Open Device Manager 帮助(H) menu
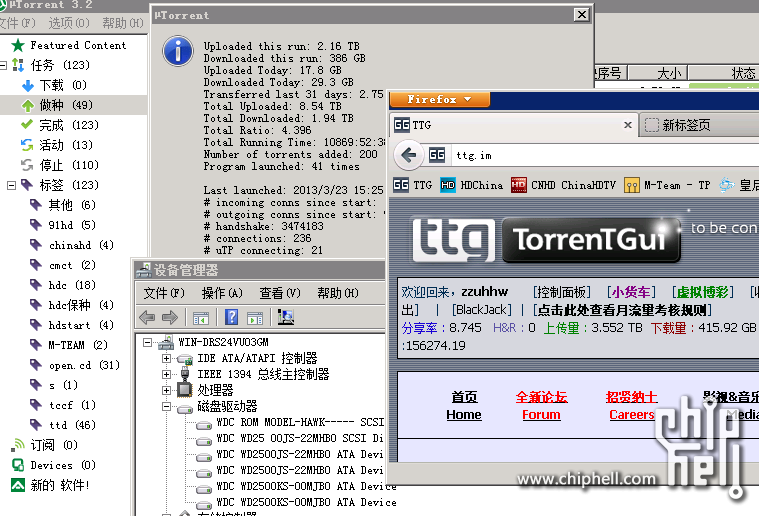This screenshot has width=759, height=516. (337, 293)
